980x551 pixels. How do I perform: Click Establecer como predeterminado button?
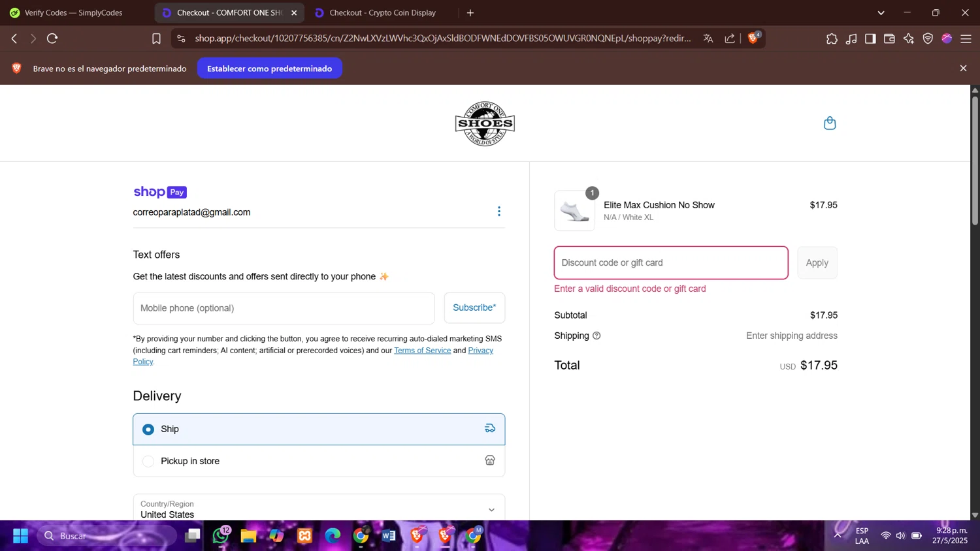(x=269, y=68)
